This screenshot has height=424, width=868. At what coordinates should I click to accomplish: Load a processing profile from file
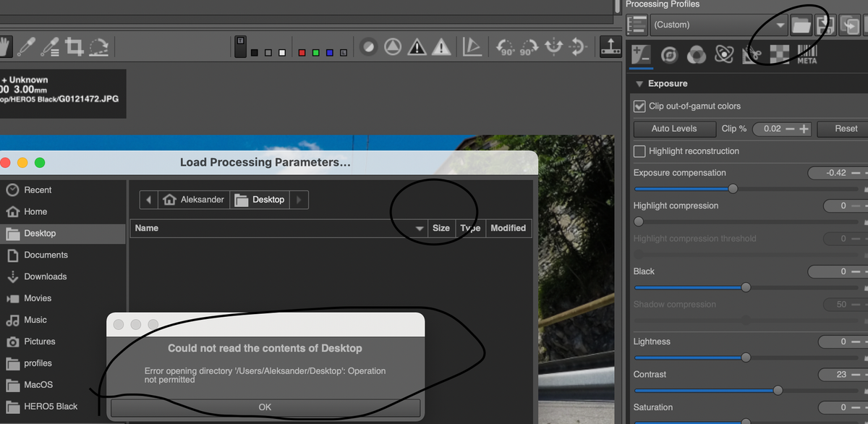[x=801, y=25]
